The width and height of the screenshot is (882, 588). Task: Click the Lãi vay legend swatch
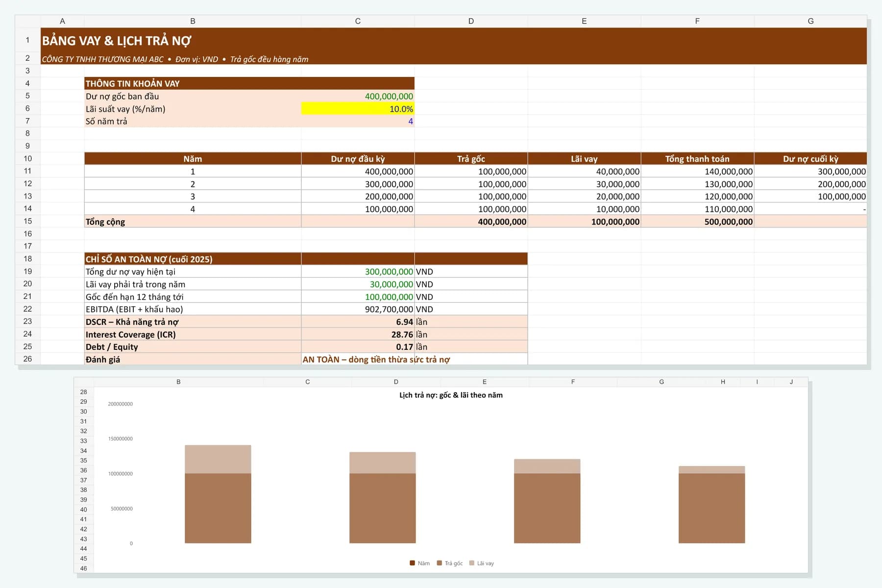click(x=472, y=563)
